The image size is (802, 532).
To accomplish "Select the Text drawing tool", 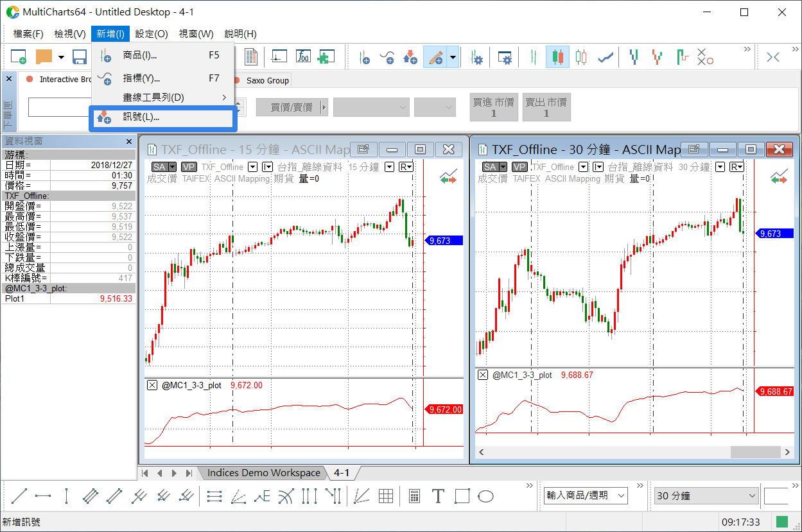I will pos(438,495).
